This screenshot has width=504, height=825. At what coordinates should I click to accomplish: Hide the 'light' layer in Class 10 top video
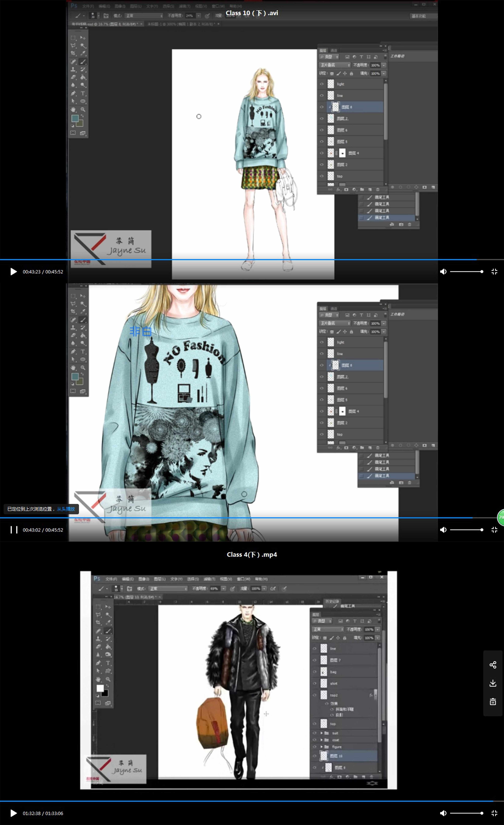click(322, 84)
